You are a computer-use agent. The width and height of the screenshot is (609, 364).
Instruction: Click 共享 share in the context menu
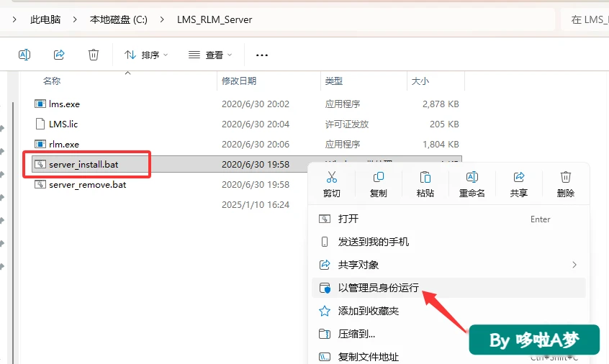pos(518,185)
